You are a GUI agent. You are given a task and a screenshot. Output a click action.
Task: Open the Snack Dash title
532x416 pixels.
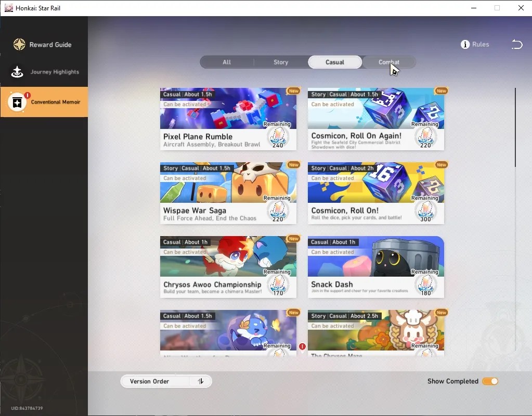332,284
